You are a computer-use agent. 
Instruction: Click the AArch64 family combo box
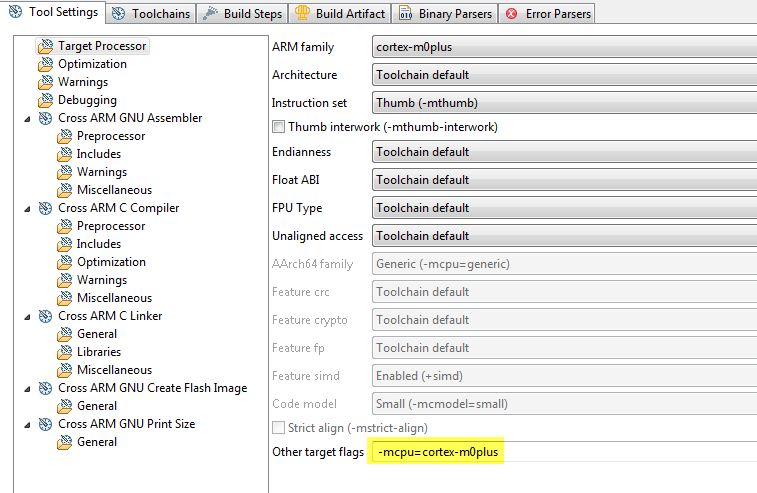click(564, 264)
